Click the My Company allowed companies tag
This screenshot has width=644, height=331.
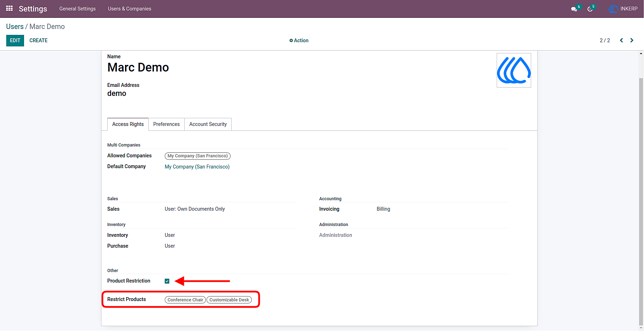point(197,156)
